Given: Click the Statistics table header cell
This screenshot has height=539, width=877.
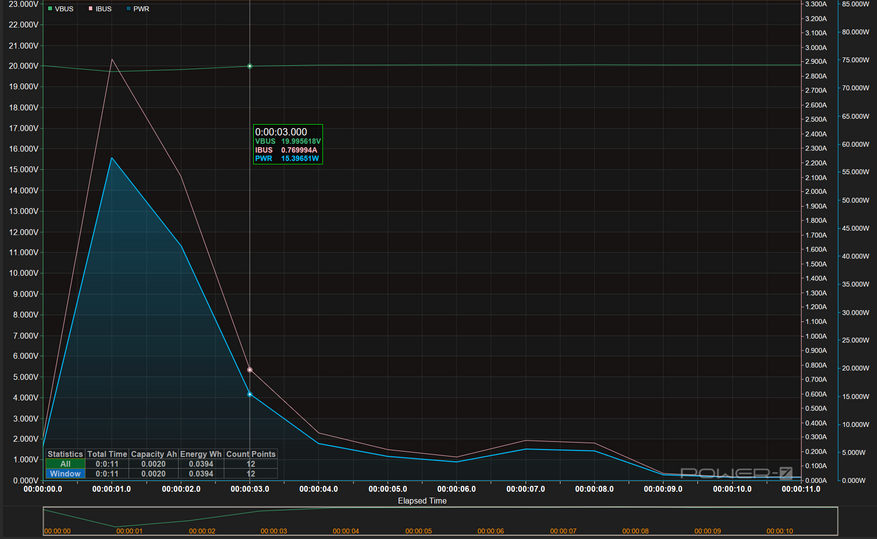Looking at the screenshot, I should [x=65, y=454].
